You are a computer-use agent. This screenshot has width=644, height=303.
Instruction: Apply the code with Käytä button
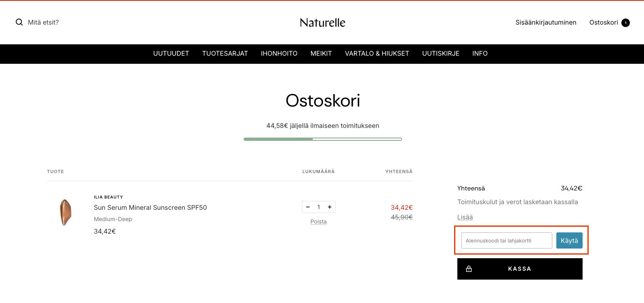(569, 240)
